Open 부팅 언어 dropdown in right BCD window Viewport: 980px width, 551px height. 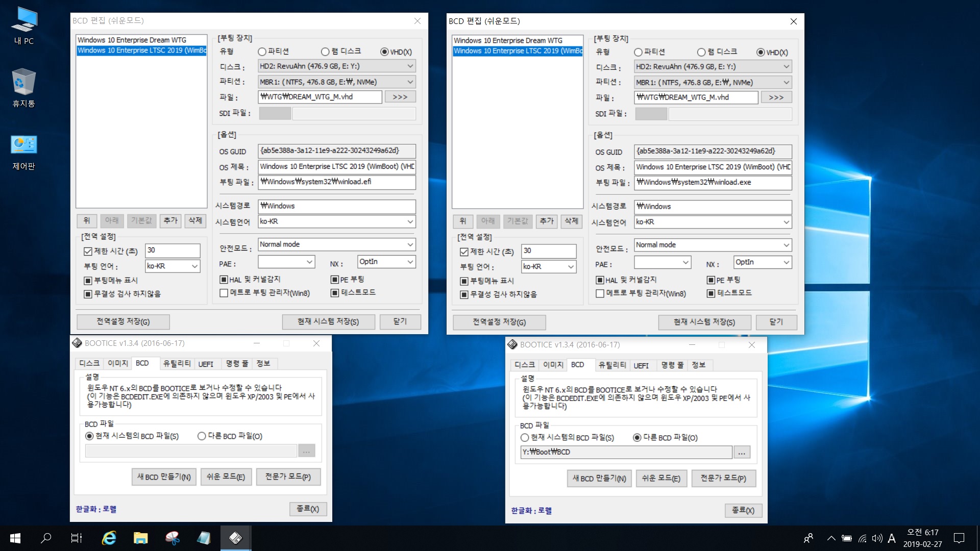[549, 266]
